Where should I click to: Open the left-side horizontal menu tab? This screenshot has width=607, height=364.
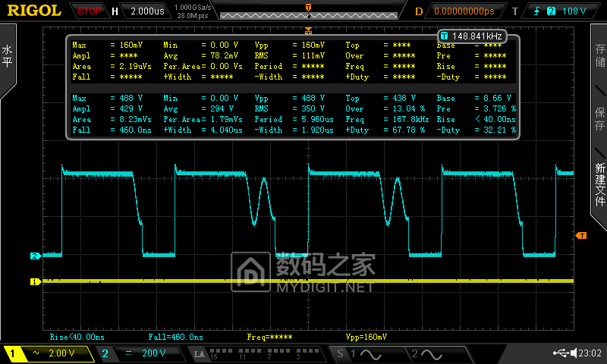8,57
